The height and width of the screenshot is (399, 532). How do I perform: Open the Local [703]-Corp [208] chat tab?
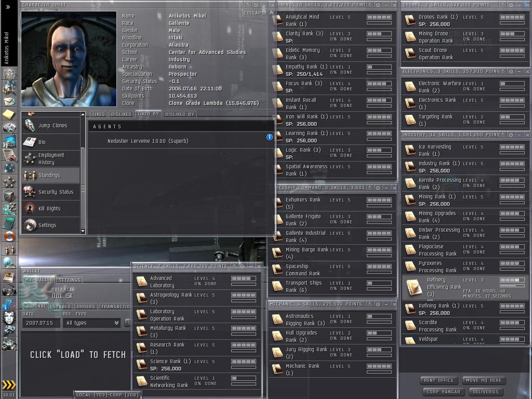108,395
